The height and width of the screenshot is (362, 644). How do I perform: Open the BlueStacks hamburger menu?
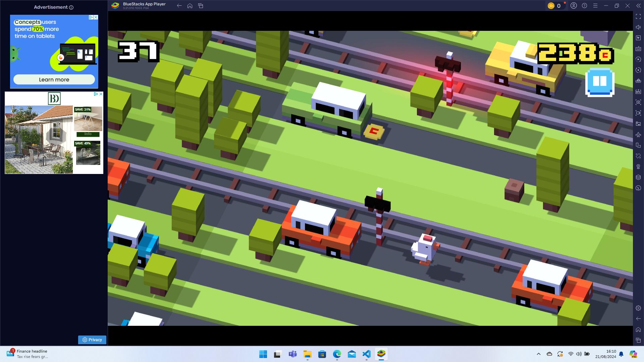pos(595,6)
